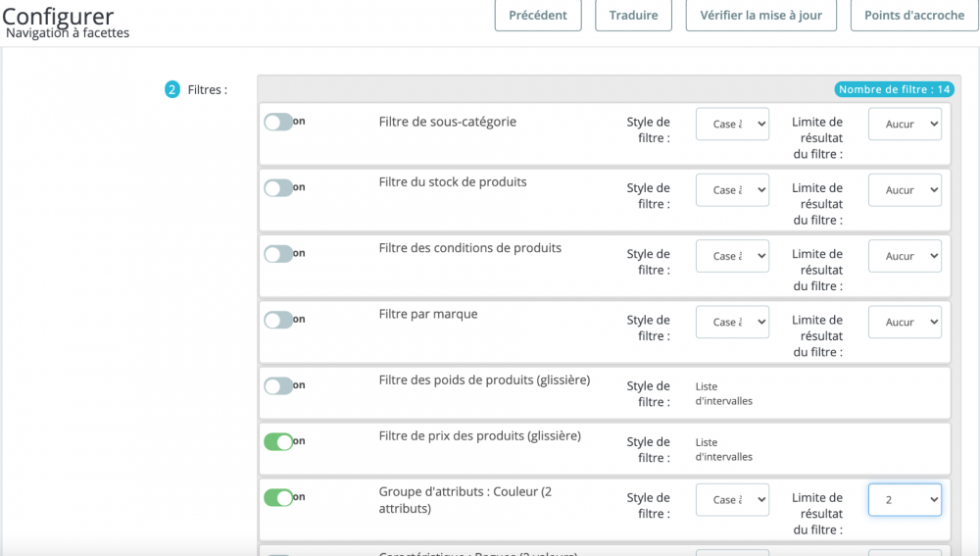Open style dropdown for sous-catégorie filter
This screenshot has width=980, height=556.
pyautogui.click(x=732, y=125)
